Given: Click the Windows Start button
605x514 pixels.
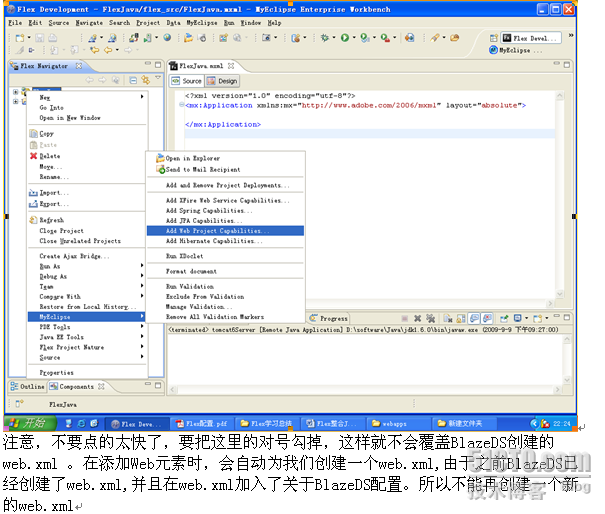Looking at the screenshot, I should click(29, 423).
